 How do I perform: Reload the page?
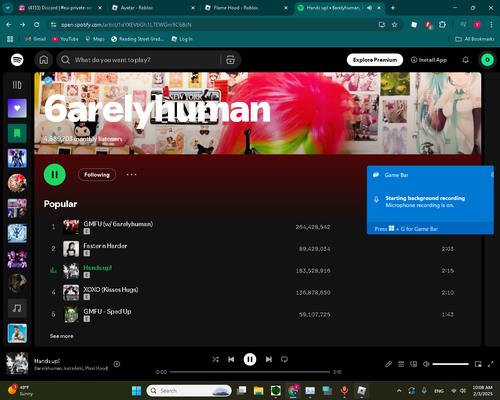click(37, 25)
